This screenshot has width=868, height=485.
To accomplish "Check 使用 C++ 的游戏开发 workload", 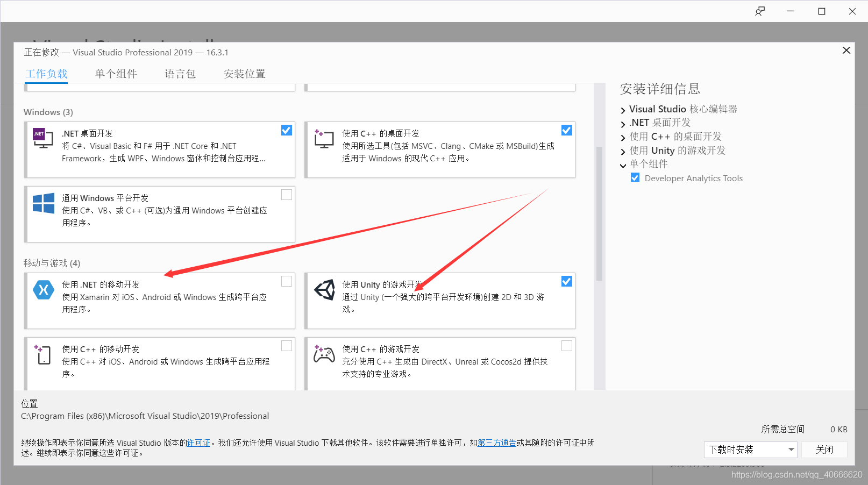I will pyautogui.click(x=567, y=346).
